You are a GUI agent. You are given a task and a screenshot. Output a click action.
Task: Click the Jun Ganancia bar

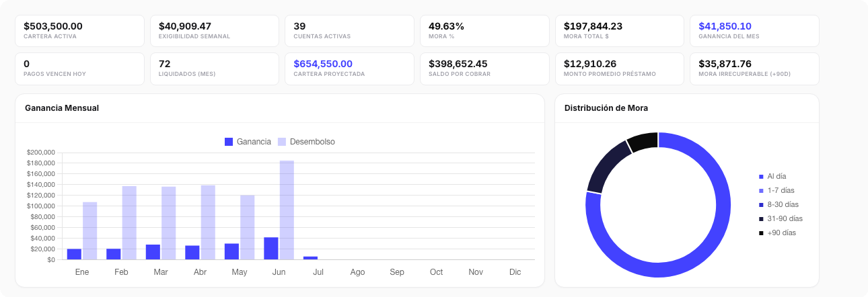coord(271,248)
